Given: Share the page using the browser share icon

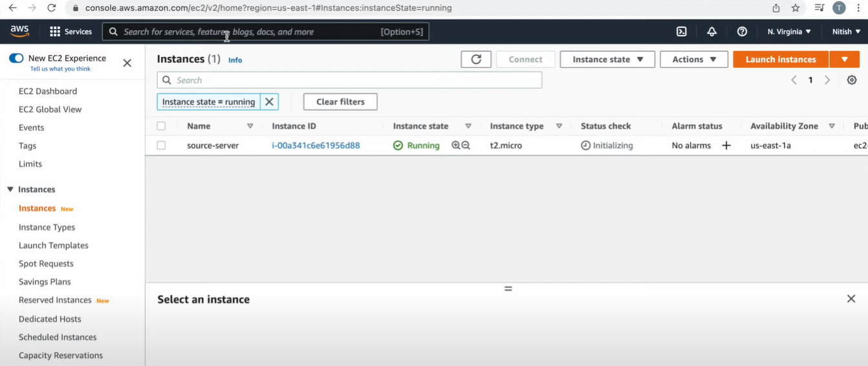Looking at the screenshot, I should [x=776, y=8].
